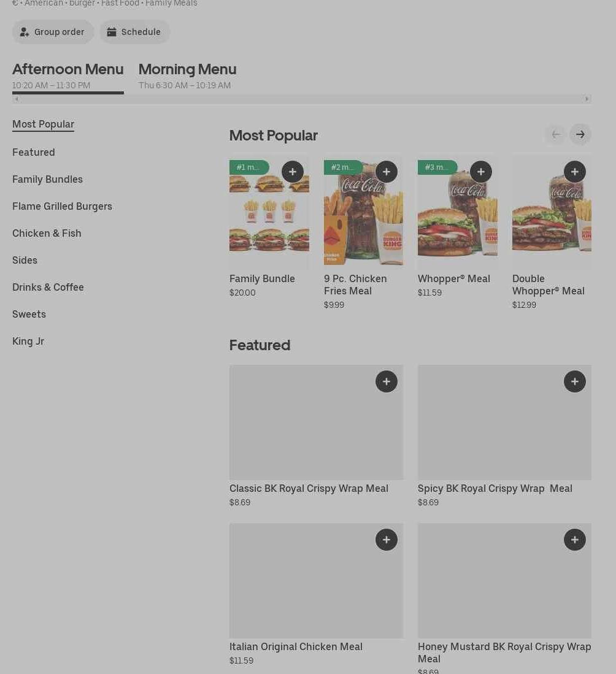Add Honey Mustard BK Royal Crispy Wrap Meal
The width and height of the screenshot is (616, 674).
(574, 540)
